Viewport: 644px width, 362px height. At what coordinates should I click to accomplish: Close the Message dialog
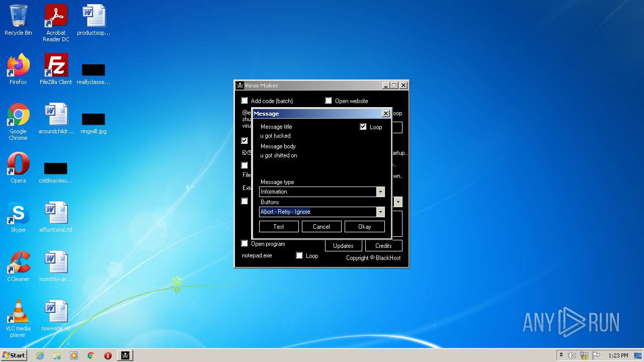coord(386,113)
